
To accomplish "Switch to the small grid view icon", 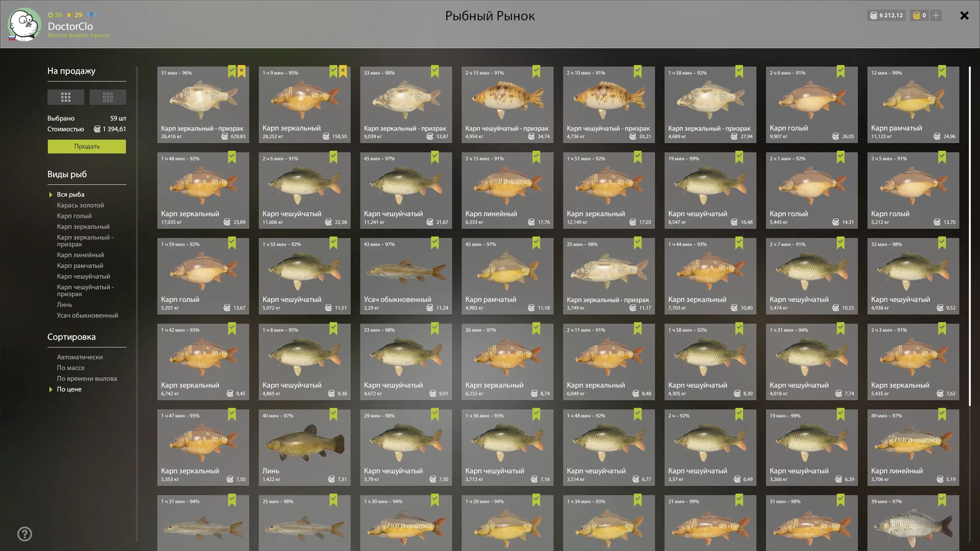I will click(108, 97).
